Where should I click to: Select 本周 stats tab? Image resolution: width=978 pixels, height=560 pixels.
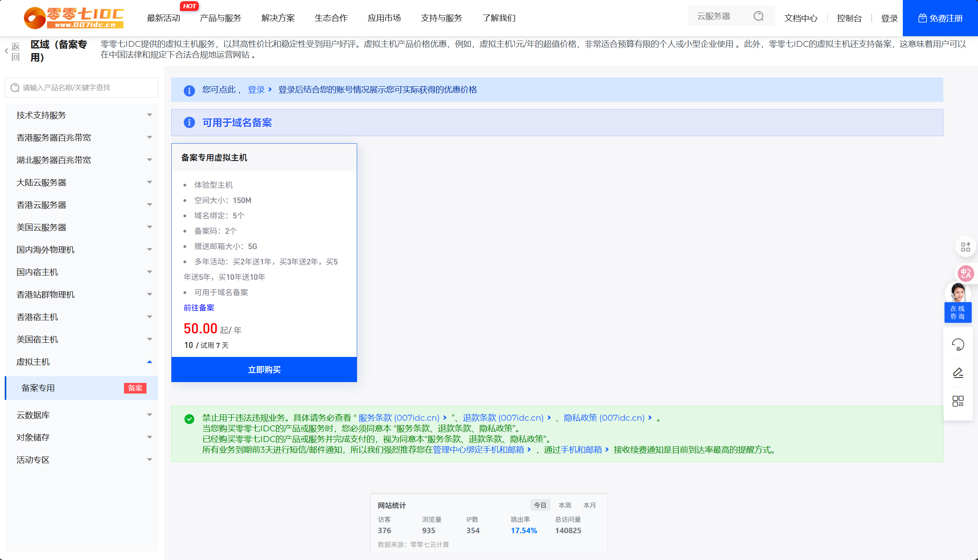(565, 505)
